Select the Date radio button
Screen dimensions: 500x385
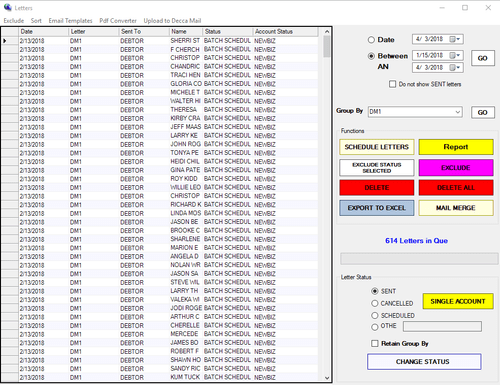(x=371, y=40)
